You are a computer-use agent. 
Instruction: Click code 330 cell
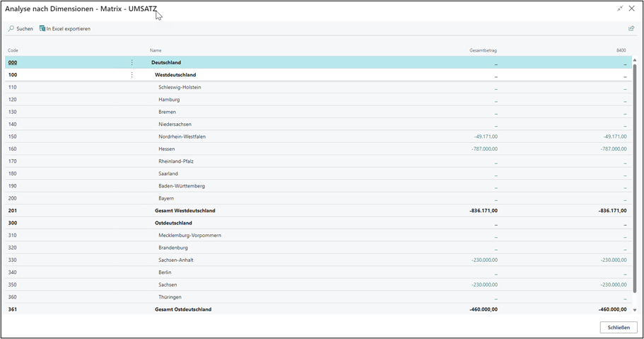[12, 260]
